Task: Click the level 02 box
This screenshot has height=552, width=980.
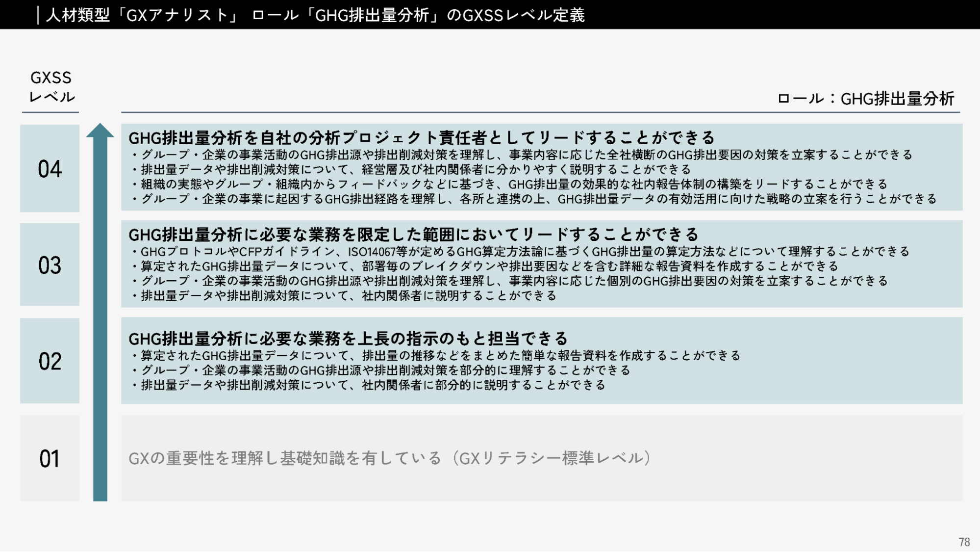Action: click(50, 361)
